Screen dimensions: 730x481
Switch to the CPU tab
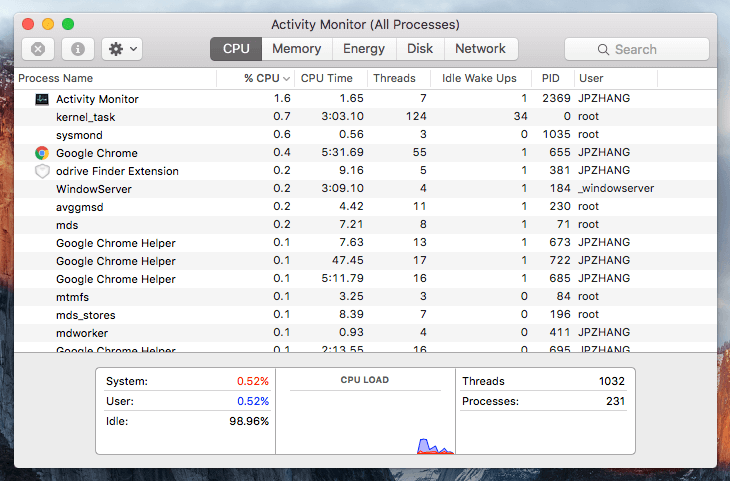(236, 49)
